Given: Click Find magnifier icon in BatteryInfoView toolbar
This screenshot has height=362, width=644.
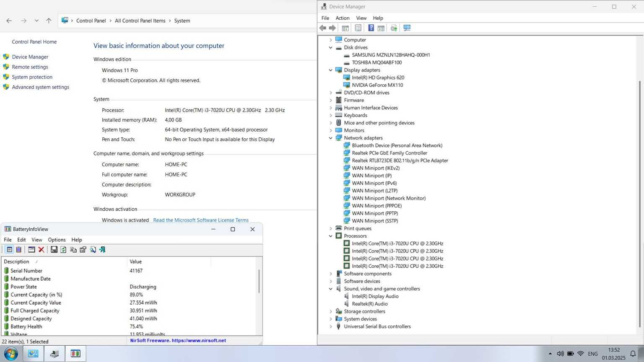Looking at the screenshot, I should click(x=93, y=250).
